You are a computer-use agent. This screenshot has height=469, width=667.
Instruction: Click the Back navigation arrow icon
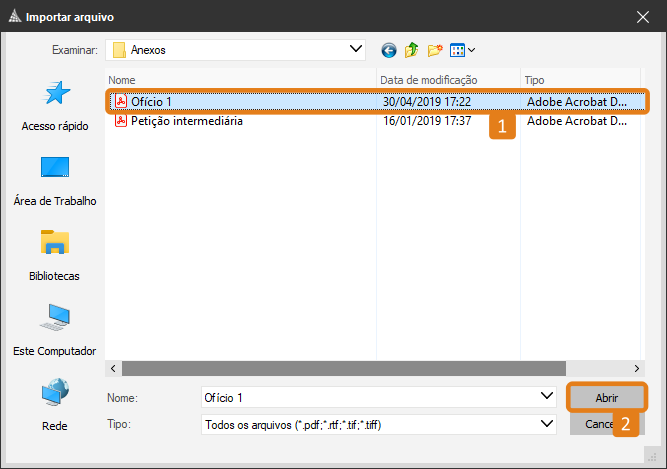click(x=389, y=49)
